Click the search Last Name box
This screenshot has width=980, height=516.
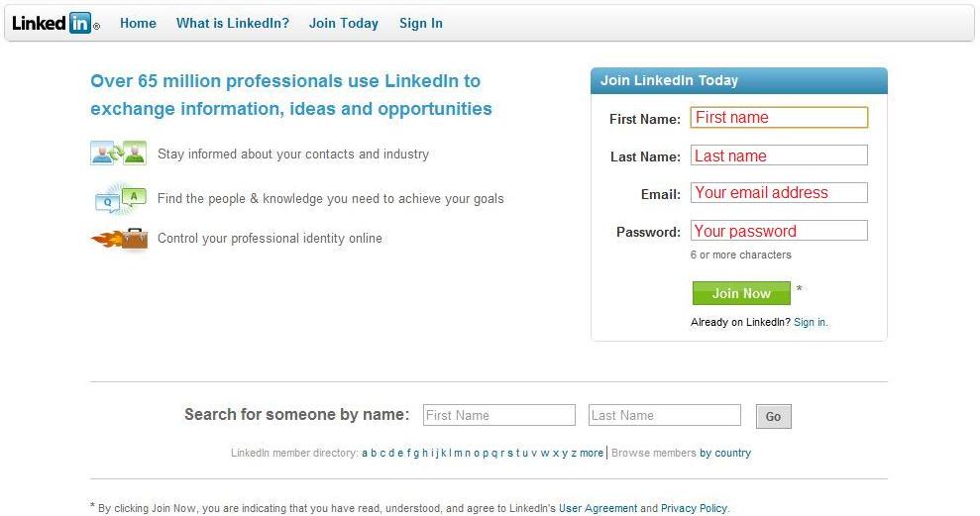coord(665,415)
